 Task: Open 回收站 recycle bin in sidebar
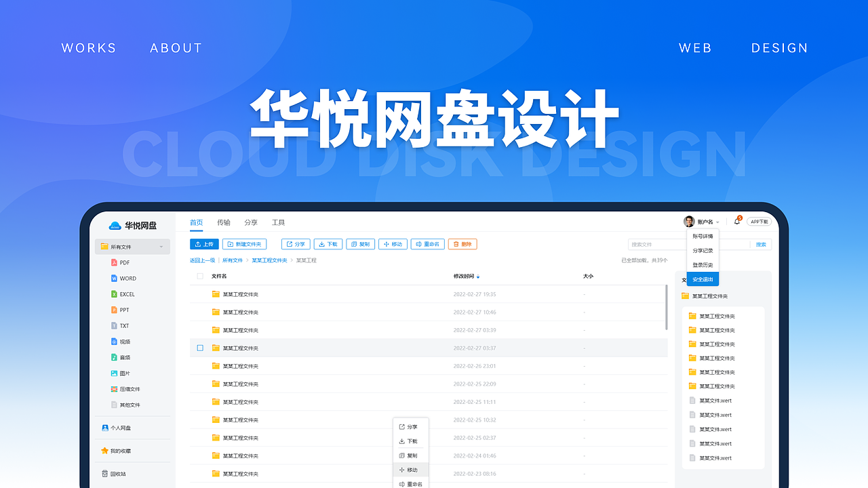[x=117, y=473]
